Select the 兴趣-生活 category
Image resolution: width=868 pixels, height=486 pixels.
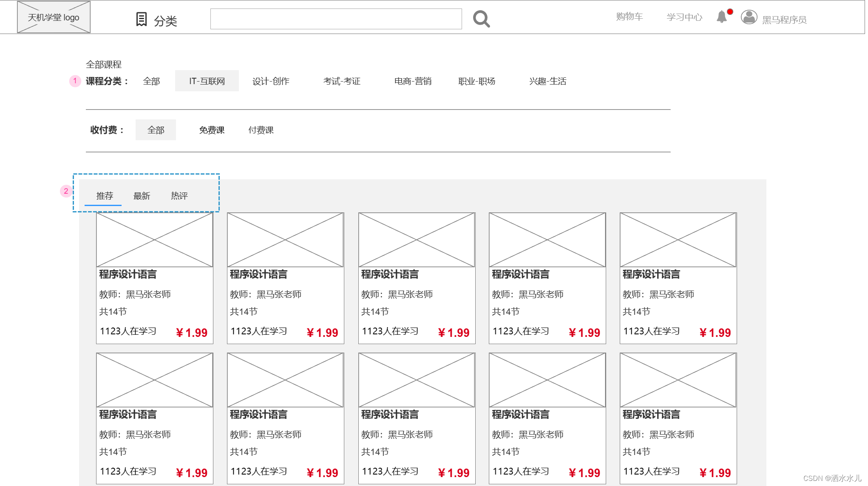tap(547, 81)
